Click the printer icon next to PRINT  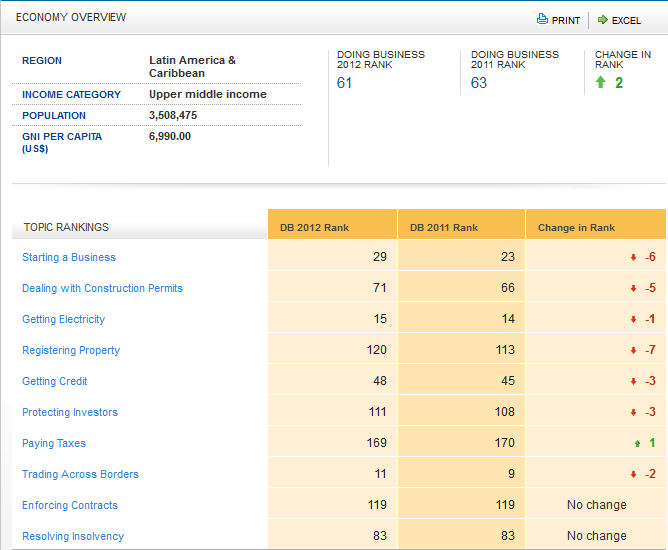[542, 19]
